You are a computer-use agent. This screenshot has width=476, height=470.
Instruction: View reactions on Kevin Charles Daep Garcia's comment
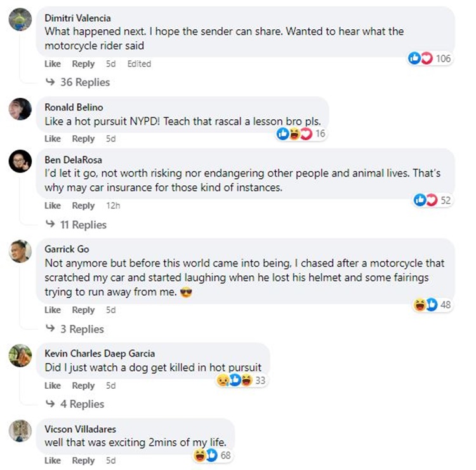(241, 381)
